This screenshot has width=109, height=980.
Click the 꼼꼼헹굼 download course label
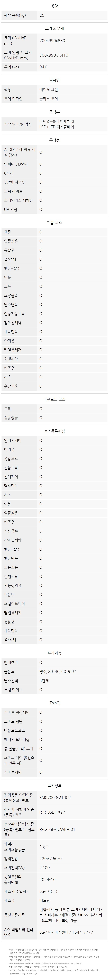pyautogui.click(x=11, y=418)
